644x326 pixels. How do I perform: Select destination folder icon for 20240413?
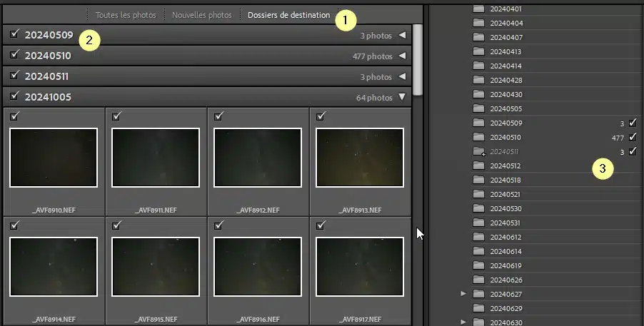478,51
